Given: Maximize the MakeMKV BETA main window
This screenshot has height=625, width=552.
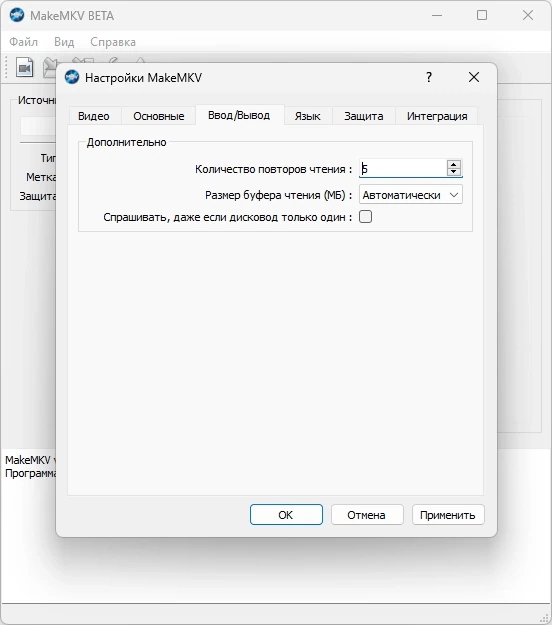Looking at the screenshot, I should pos(482,16).
